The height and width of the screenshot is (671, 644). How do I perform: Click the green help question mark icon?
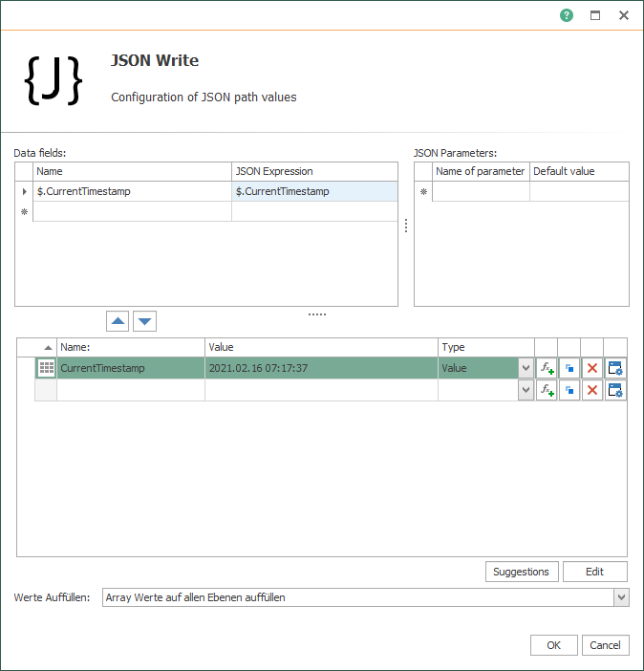[567, 15]
